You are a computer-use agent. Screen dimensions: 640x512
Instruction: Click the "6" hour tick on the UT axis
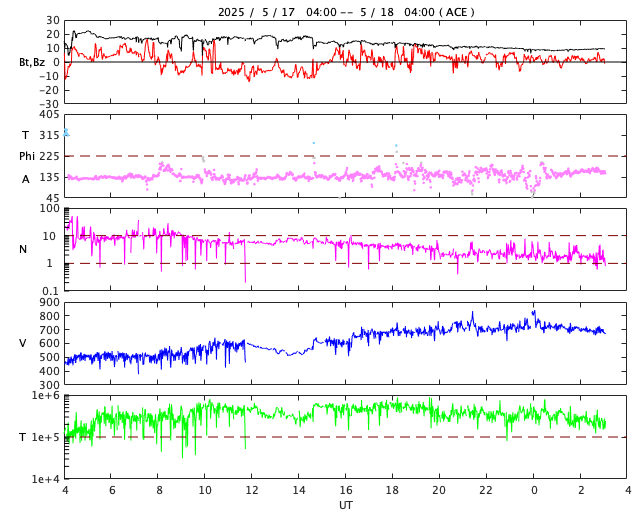112,490
